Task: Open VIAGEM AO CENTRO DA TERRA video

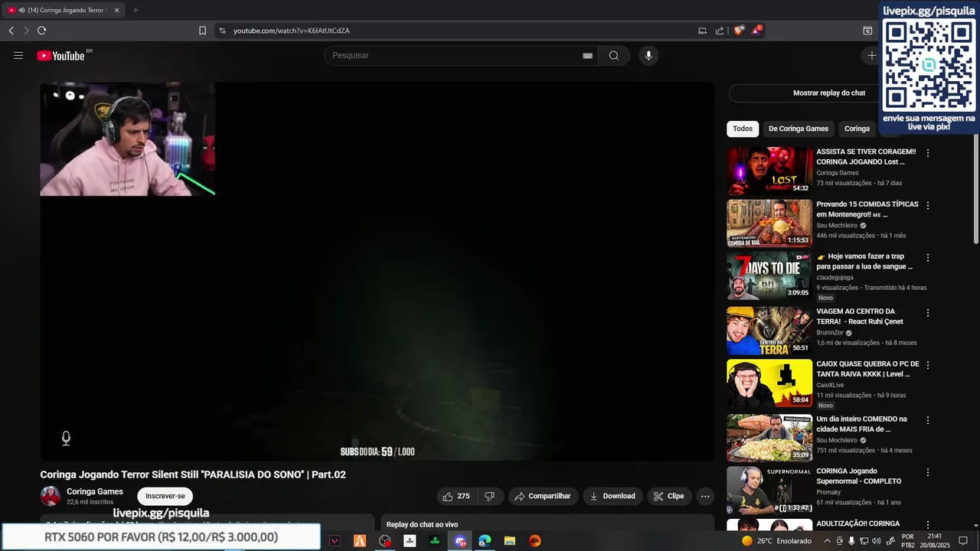Action: click(769, 331)
